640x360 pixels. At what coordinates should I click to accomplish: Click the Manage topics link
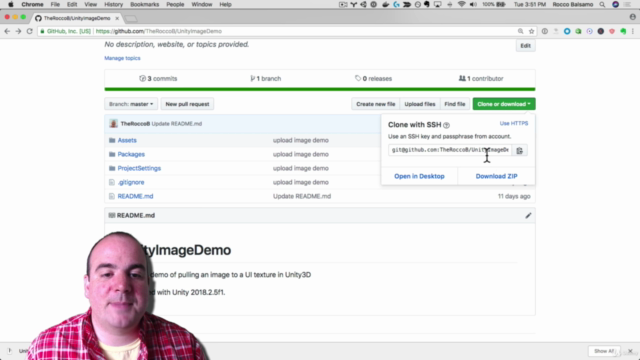(x=122, y=58)
